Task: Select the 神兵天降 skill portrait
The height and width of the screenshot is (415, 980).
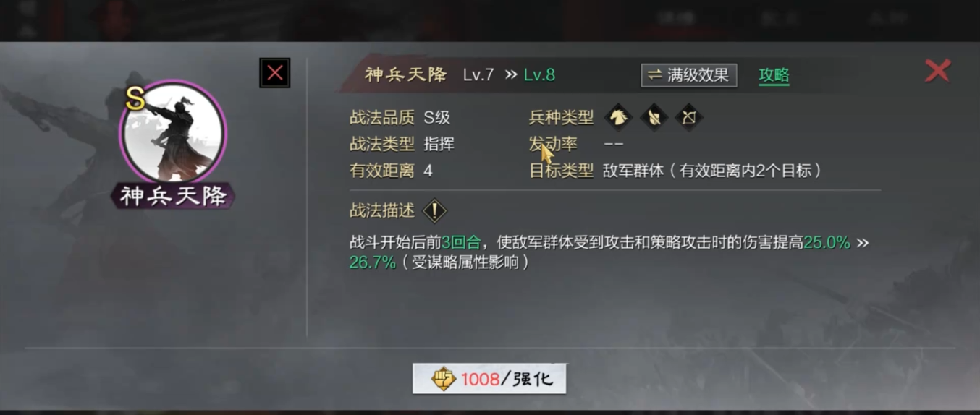Action: 173,133
